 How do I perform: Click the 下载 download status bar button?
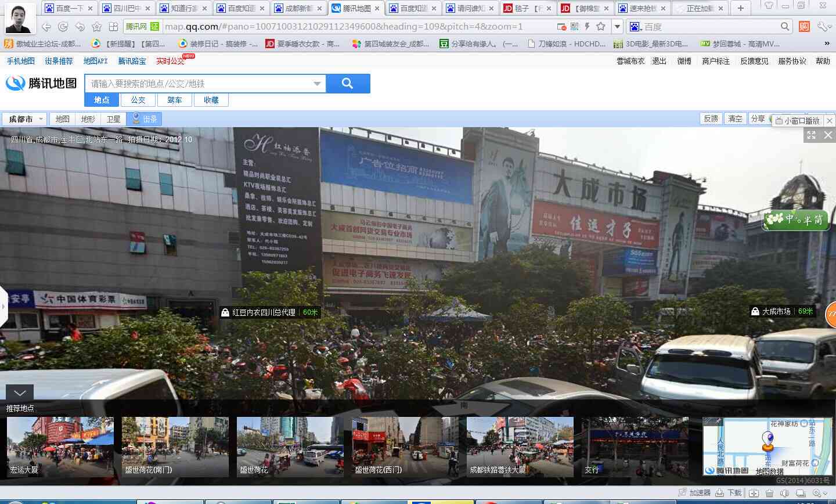pyautogui.click(x=729, y=492)
